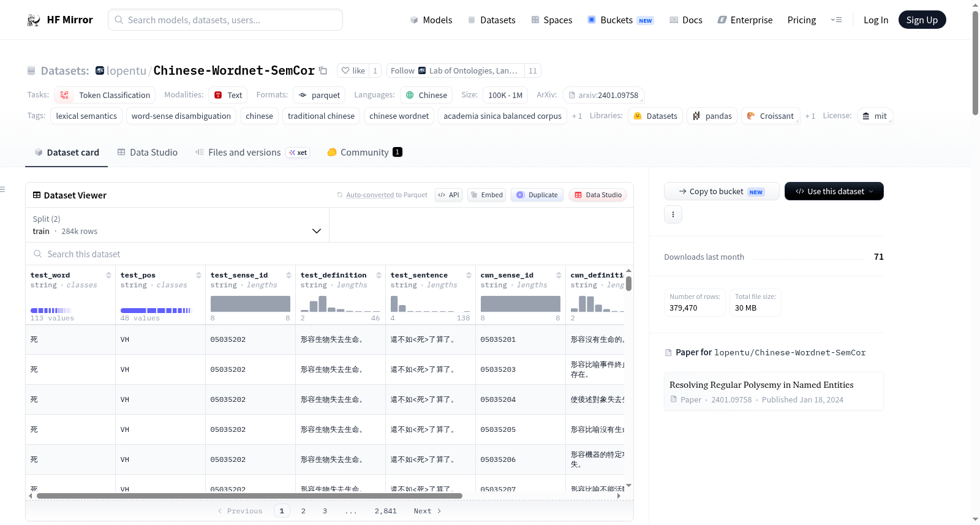Viewport: 980px width, 525px height.
Task: Switch to the Dataset card tab
Action: 66,153
